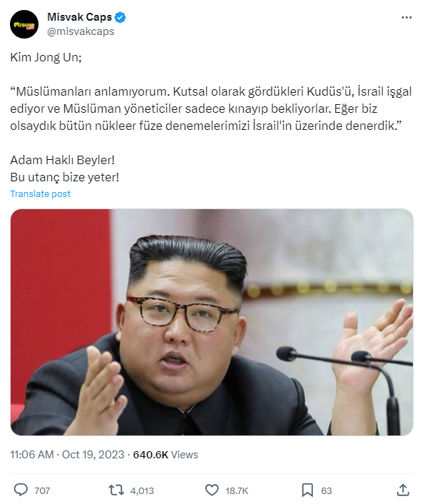The height and width of the screenshot is (504, 425).
Task: Click the 63 bookmarks count
Action: coord(327,491)
